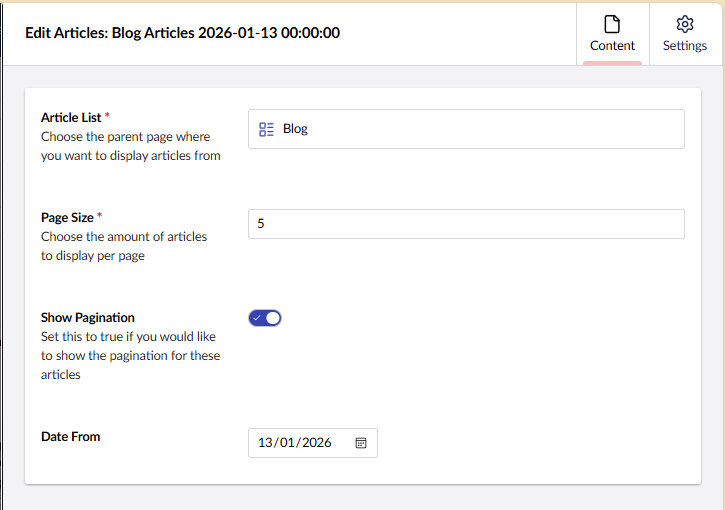The height and width of the screenshot is (510, 725).
Task: Click the Article List field label
Action: click(71, 118)
